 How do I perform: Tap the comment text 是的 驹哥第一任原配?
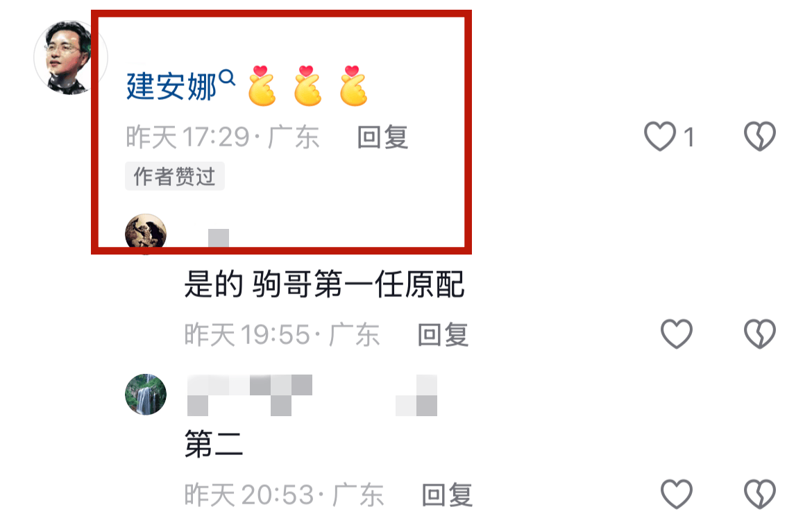coord(325,284)
